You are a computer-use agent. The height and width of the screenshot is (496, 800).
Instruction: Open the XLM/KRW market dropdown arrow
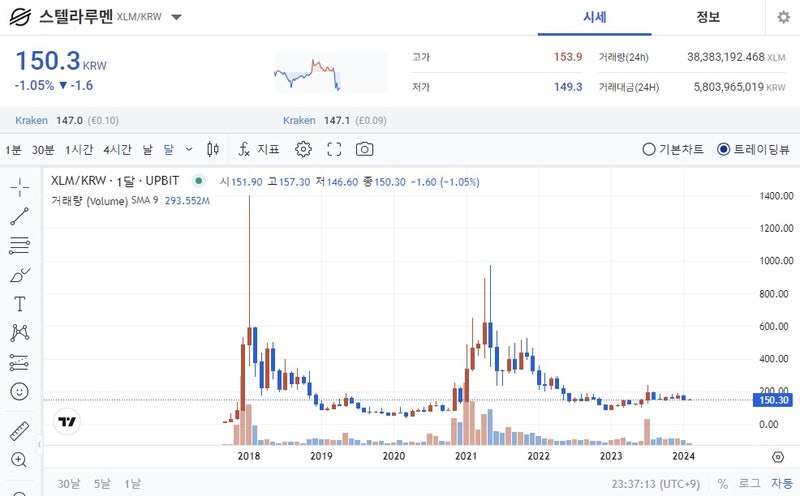[x=177, y=17]
